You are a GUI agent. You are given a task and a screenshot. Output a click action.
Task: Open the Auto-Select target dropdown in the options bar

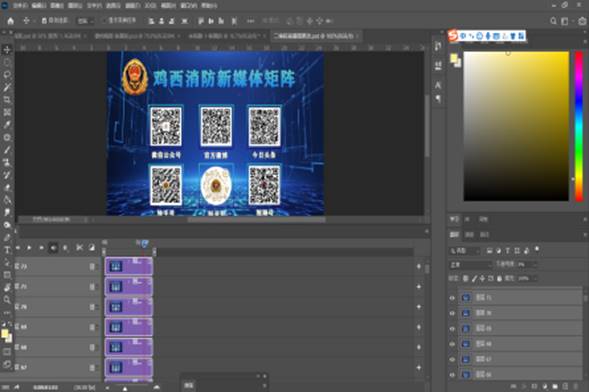(86, 21)
